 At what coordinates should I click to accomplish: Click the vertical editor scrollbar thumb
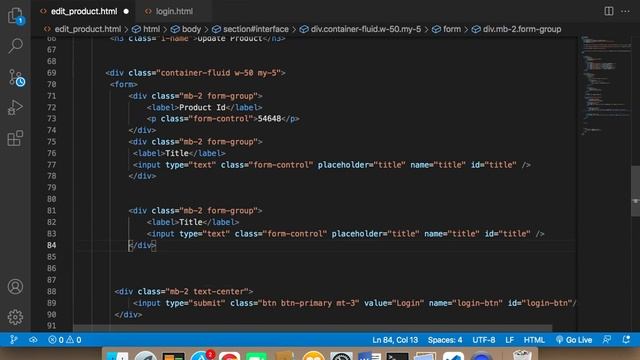pos(636,191)
